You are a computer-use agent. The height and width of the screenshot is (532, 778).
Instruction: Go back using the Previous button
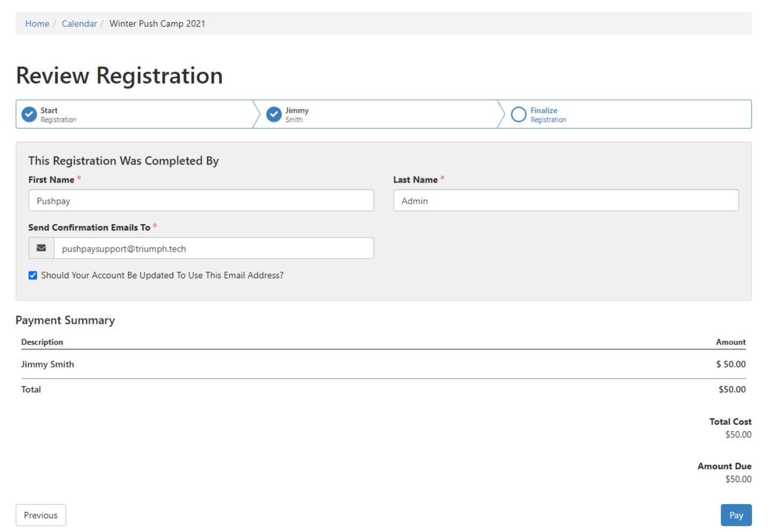click(x=40, y=514)
